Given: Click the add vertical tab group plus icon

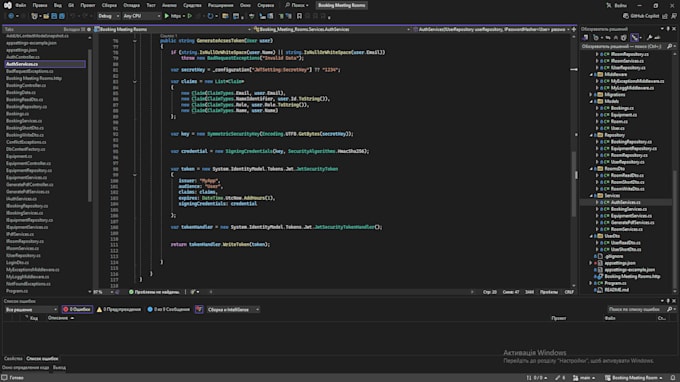Looking at the screenshot, I should (574, 29).
